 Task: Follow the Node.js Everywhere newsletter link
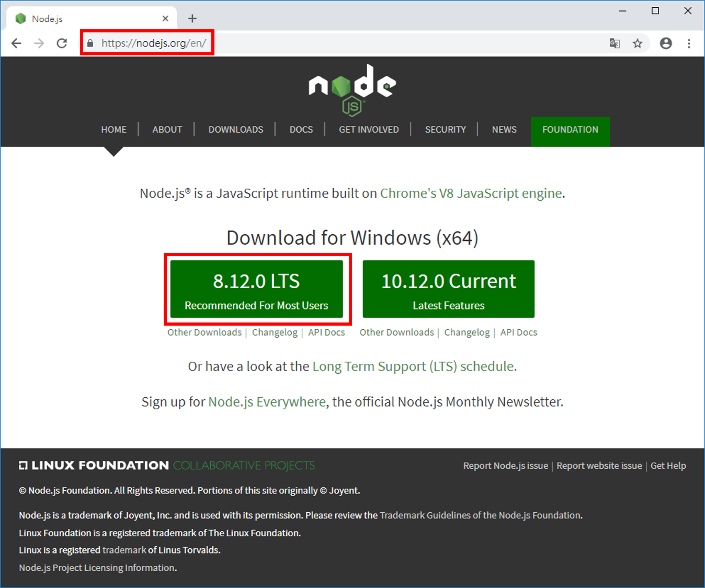pyautogui.click(x=267, y=402)
